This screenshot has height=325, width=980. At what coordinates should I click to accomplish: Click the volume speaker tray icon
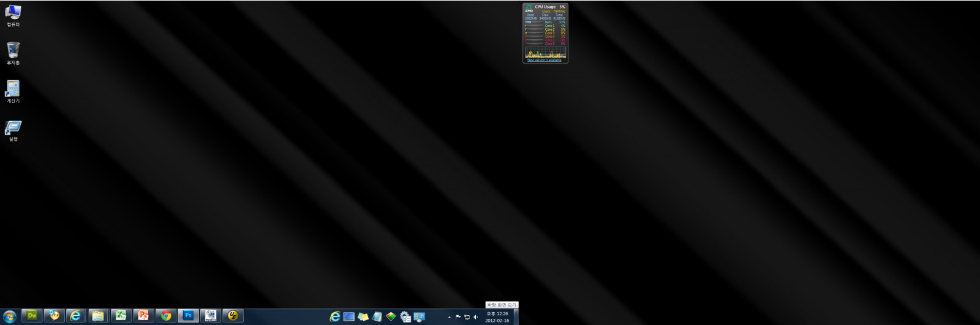coord(475,317)
